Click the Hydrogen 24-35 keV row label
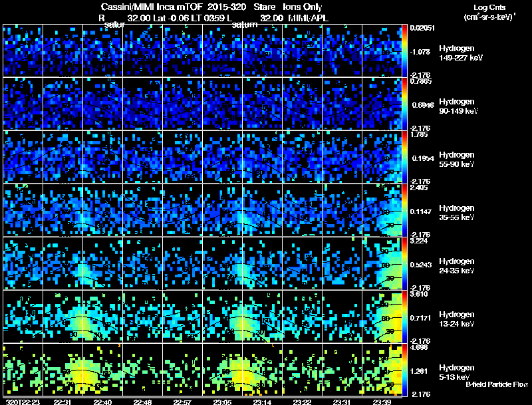Screen dimensions: 532x405 (457, 266)
